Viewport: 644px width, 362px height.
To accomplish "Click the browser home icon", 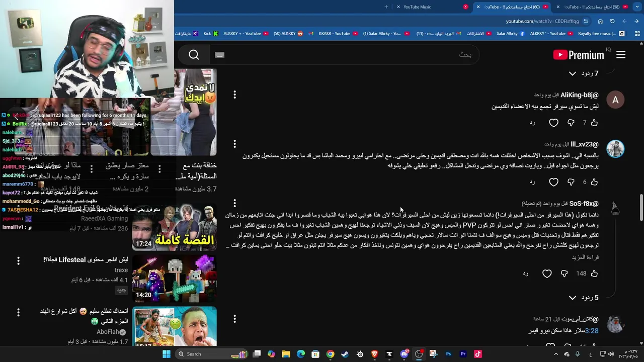I will (600, 21).
